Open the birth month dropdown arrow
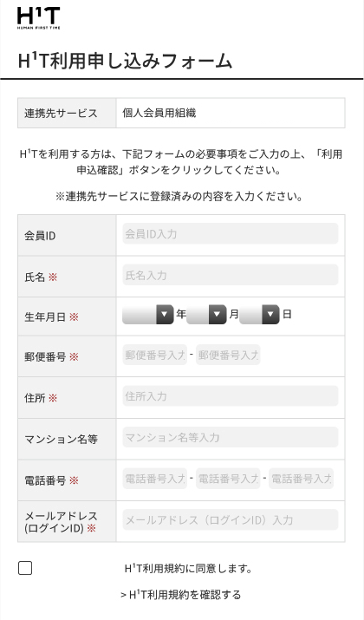 pos(218,315)
